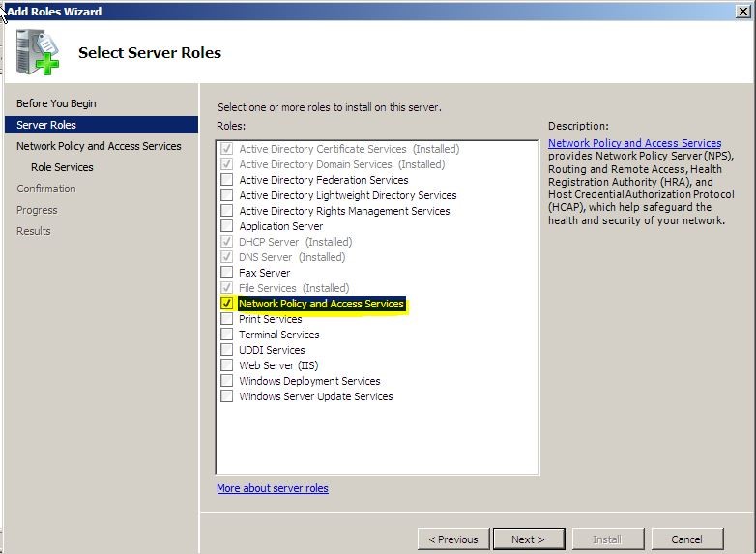Check Active Directory Federation Services
This screenshot has width=756, height=554.
tap(226, 180)
